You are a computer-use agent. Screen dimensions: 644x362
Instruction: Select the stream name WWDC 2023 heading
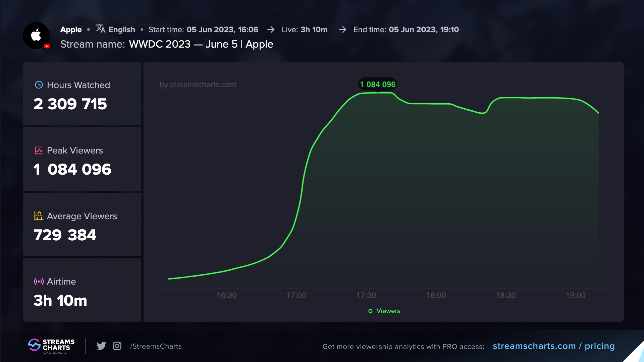pos(201,44)
